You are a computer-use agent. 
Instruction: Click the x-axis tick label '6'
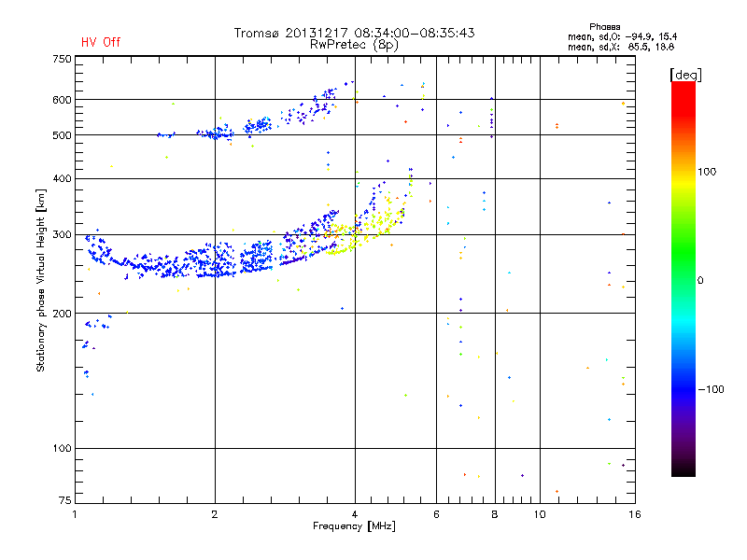point(436,514)
